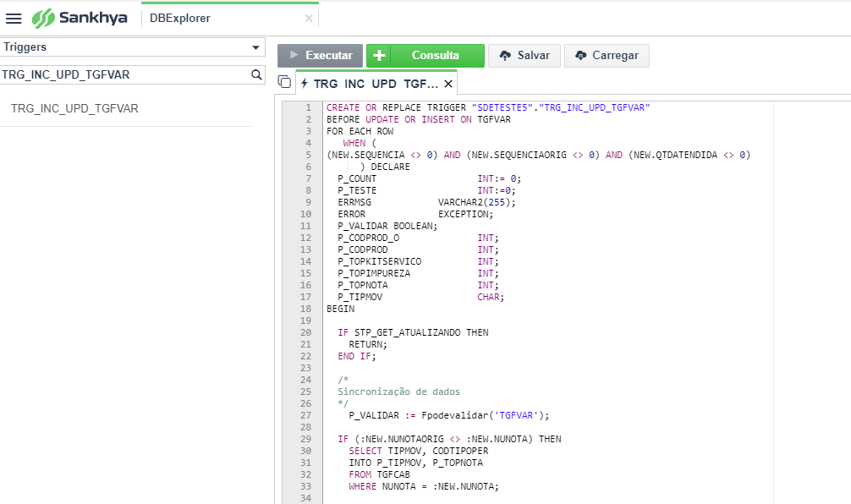Click TGFVAR on the BEFORE UPDATE line

point(494,119)
